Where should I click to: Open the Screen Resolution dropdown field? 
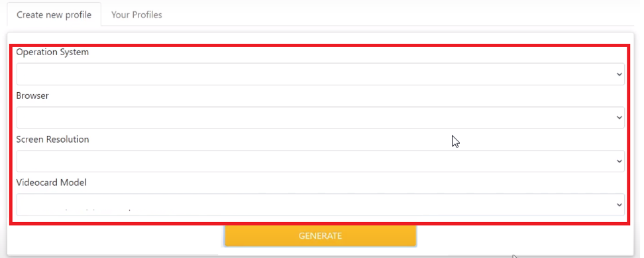[321, 161]
